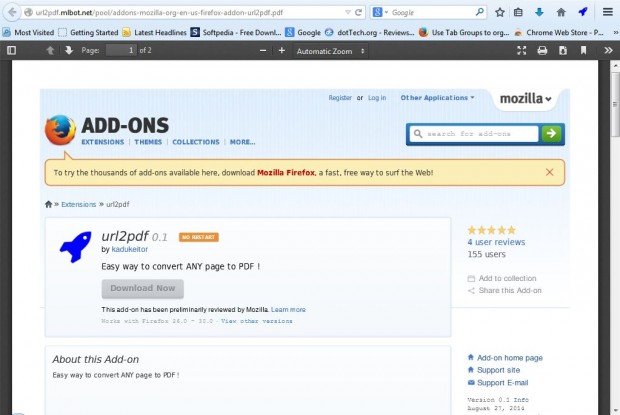Click the home breadcrumb icon
620x415 pixels.
point(48,204)
